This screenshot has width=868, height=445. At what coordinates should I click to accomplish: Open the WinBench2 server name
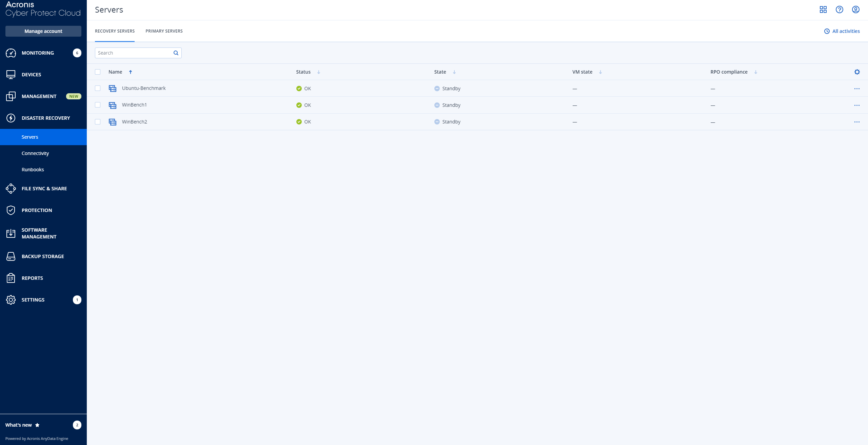click(x=135, y=122)
